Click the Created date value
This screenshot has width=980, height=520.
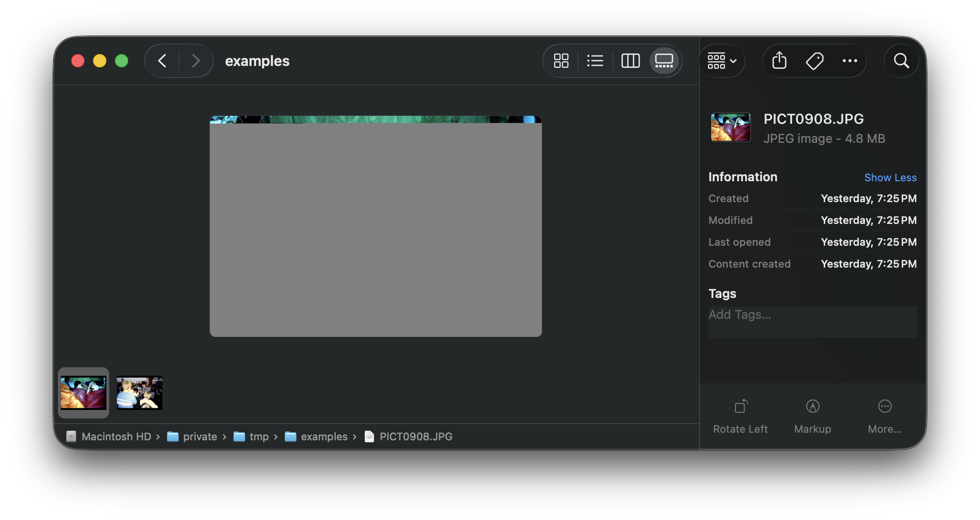point(868,198)
